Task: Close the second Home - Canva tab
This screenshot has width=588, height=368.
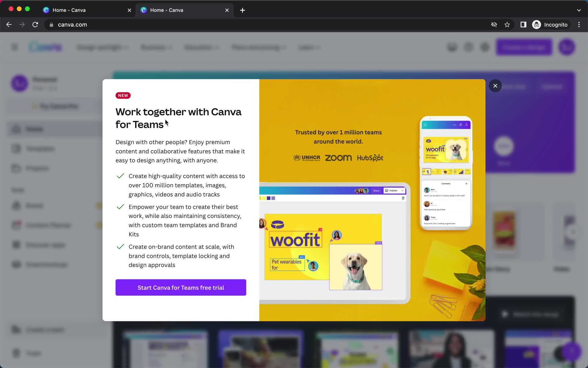Action: (227, 10)
